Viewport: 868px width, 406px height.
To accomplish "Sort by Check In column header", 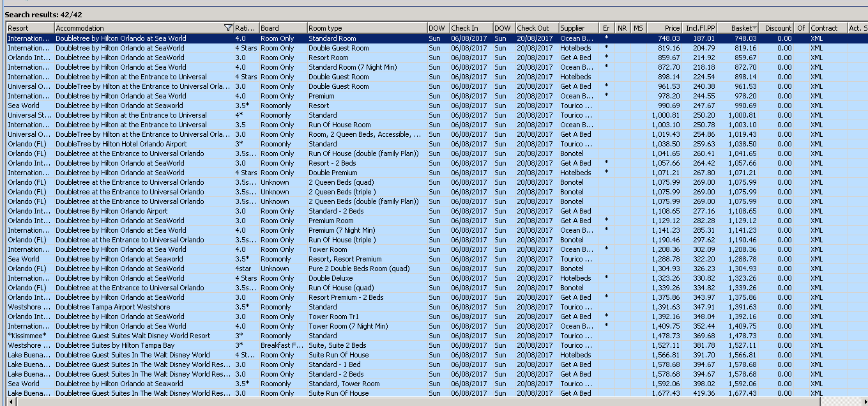I will click(x=471, y=28).
